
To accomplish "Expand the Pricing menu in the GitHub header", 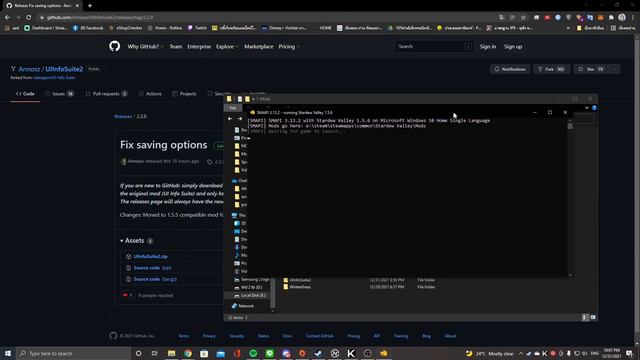I will pos(289,47).
